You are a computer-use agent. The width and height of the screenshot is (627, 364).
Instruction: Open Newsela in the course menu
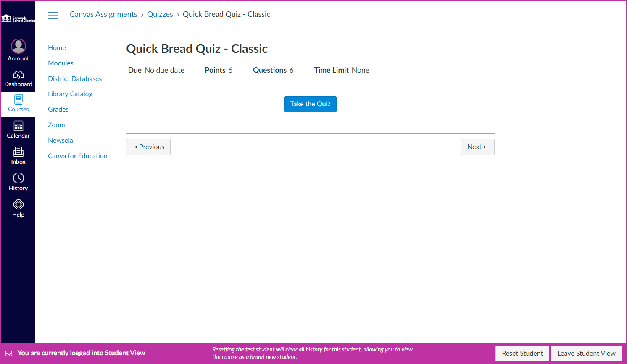pyautogui.click(x=61, y=141)
